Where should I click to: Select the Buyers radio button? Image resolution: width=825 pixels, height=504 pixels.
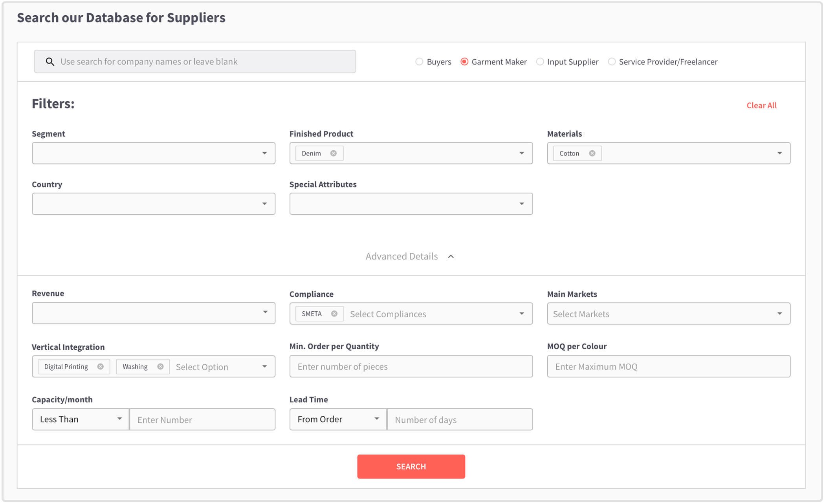(419, 62)
